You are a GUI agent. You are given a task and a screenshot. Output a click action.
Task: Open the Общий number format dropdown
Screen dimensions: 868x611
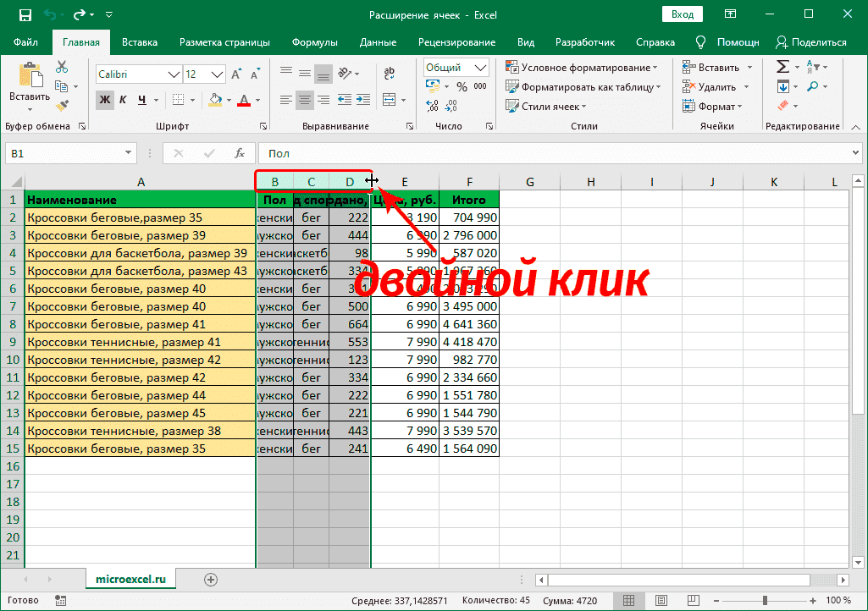[x=481, y=67]
